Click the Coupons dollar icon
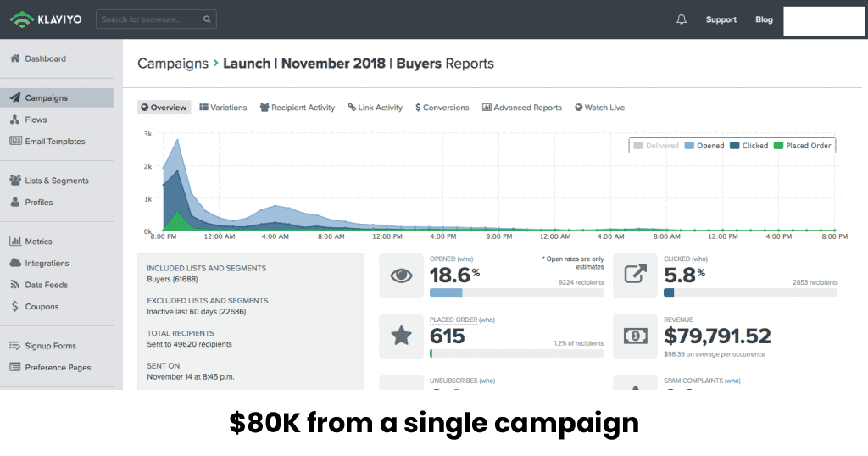Viewport: 868px width, 456px height. [15, 306]
